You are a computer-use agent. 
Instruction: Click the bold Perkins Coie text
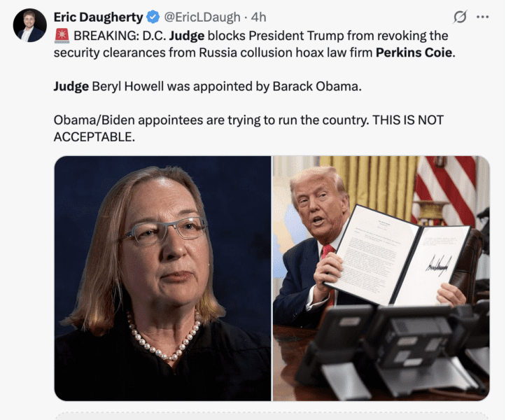pos(414,52)
